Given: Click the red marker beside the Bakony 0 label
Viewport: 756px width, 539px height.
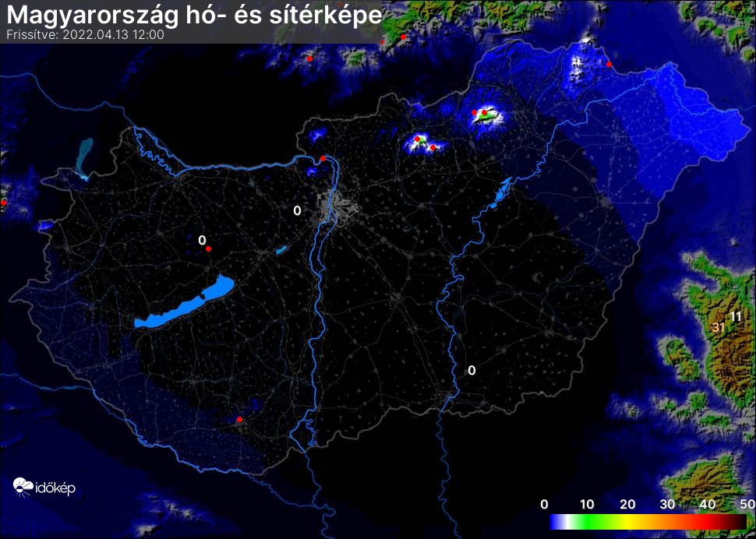Looking at the screenshot, I should click(x=208, y=248).
